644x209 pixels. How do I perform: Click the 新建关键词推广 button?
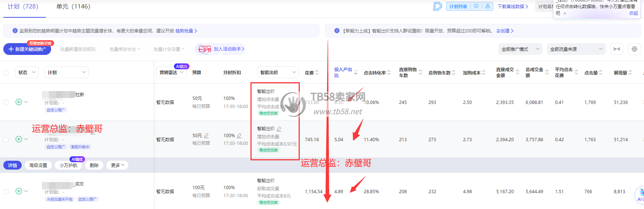coord(27,49)
